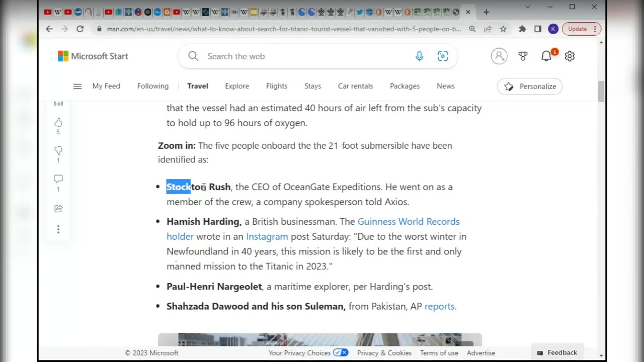Click the scrollbar down arrow
Viewport: 644px width, 362px height.
(x=601, y=356)
